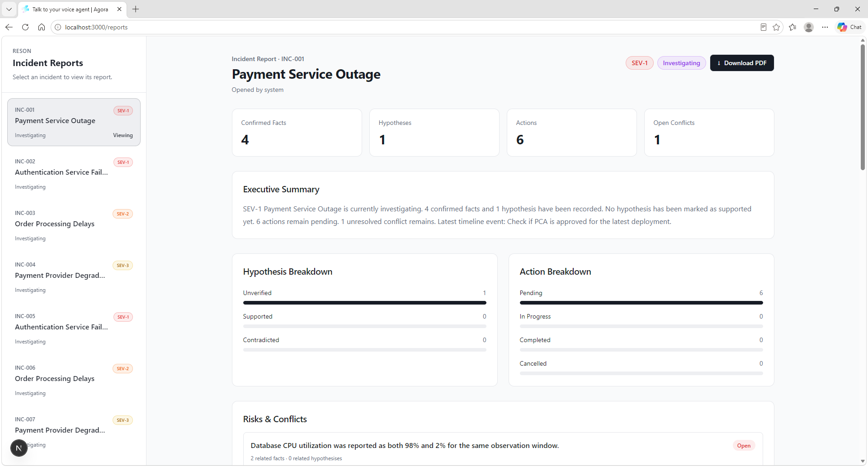The image size is (868, 467).
Task: Click the Unverified hypothesis progress bar
Action: pos(365,303)
